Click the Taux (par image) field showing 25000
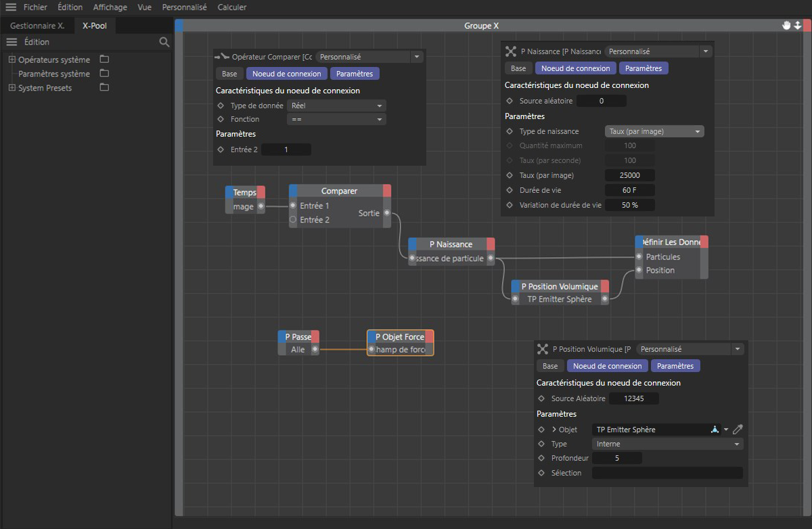The width and height of the screenshot is (812, 529). [629, 175]
